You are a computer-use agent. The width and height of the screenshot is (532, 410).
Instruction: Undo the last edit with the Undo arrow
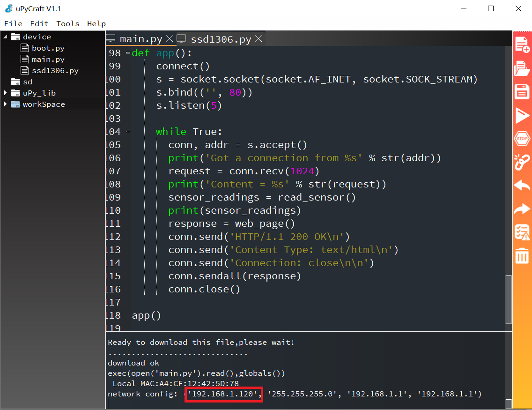click(x=522, y=185)
